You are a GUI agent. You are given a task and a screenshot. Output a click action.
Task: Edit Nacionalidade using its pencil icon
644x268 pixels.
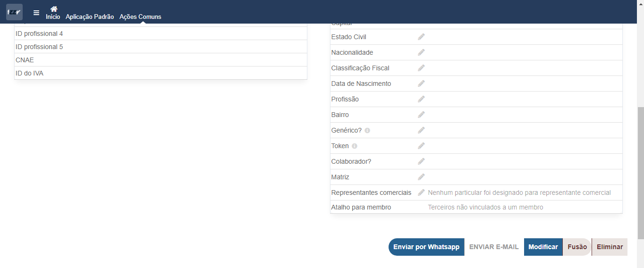pyautogui.click(x=421, y=52)
